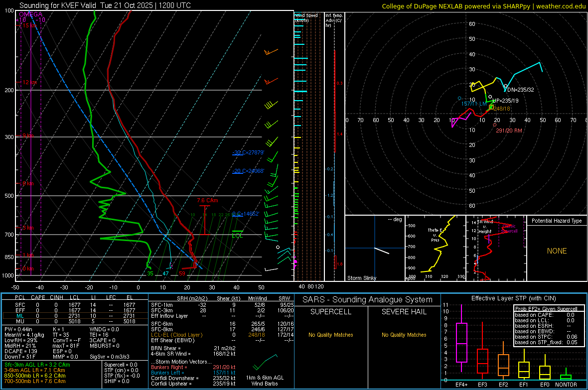Image resolution: width=588 pixels, height=390 pixels.
Task: Select the EFF parcel row
Action: pos(75,310)
